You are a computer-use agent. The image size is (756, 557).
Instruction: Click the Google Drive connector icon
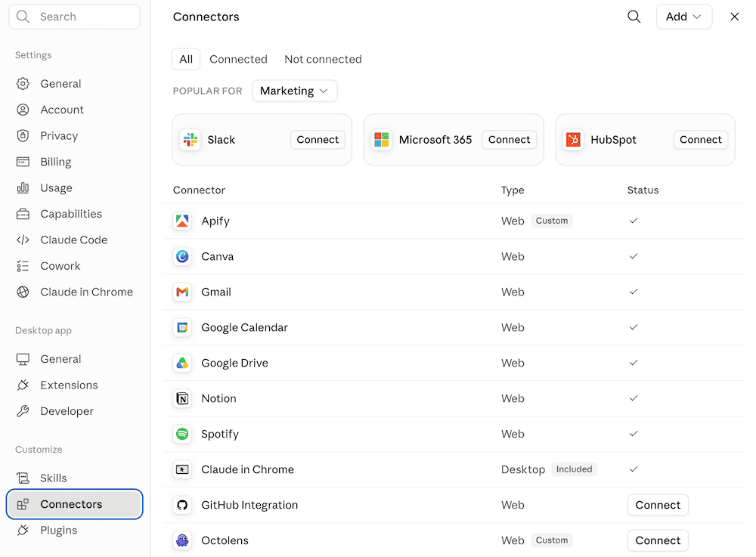(x=182, y=364)
